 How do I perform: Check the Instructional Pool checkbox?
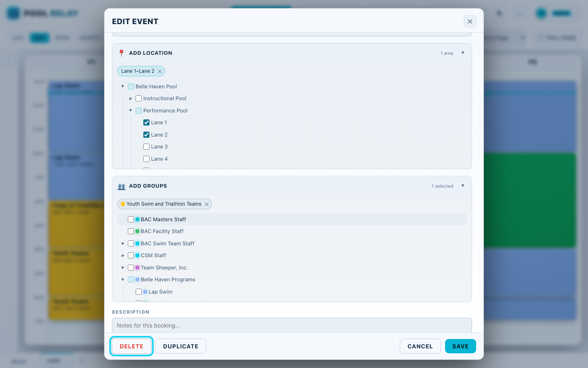(139, 99)
